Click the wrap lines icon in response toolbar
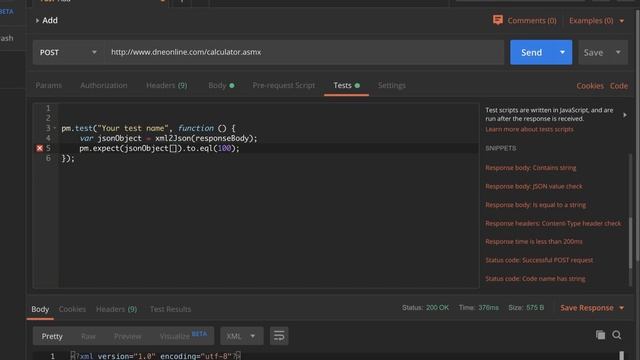 click(279, 336)
